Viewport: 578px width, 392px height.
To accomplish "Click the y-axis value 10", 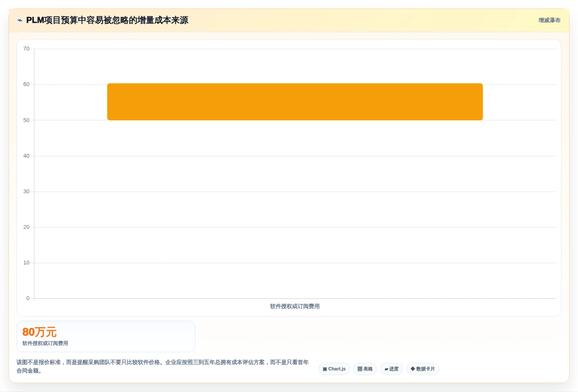I will [x=26, y=263].
